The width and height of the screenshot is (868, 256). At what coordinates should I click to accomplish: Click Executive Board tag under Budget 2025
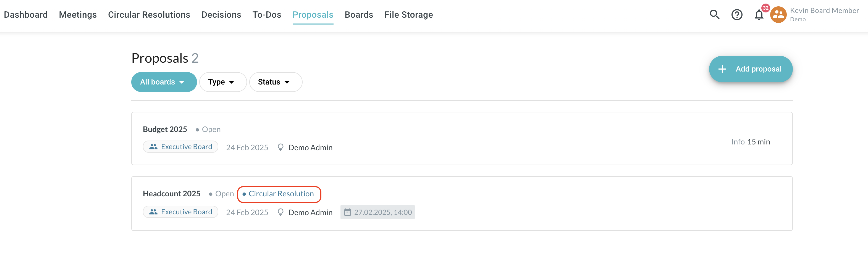[x=181, y=147]
